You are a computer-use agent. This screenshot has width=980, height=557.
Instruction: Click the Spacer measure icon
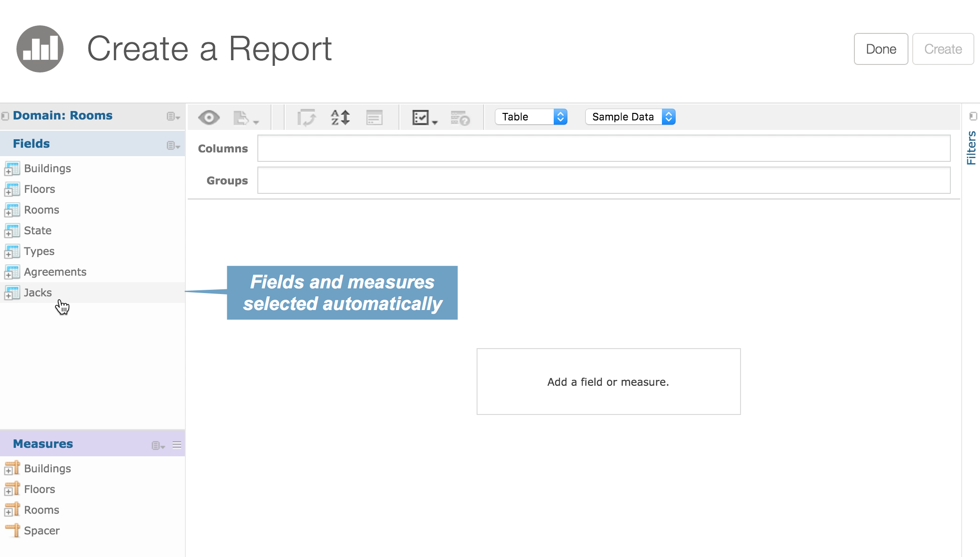tap(12, 531)
